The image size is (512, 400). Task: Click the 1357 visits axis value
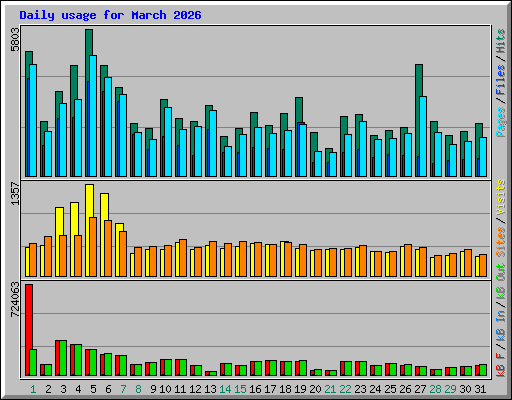coord(15,193)
